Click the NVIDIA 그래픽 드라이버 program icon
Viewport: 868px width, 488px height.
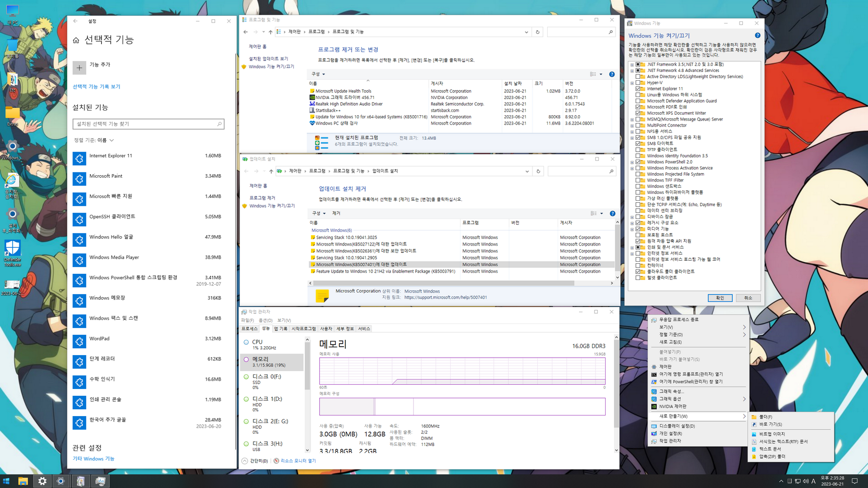coord(312,97)
